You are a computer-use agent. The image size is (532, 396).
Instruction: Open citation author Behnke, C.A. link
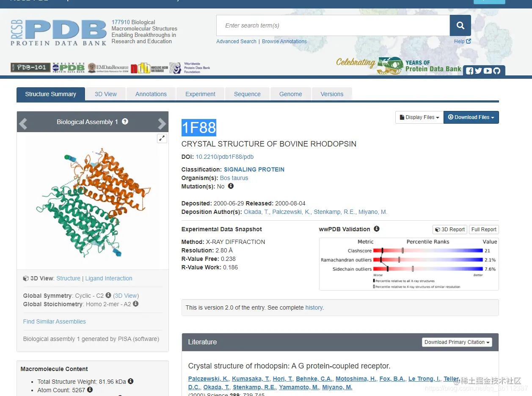click(x=314, y=379)
